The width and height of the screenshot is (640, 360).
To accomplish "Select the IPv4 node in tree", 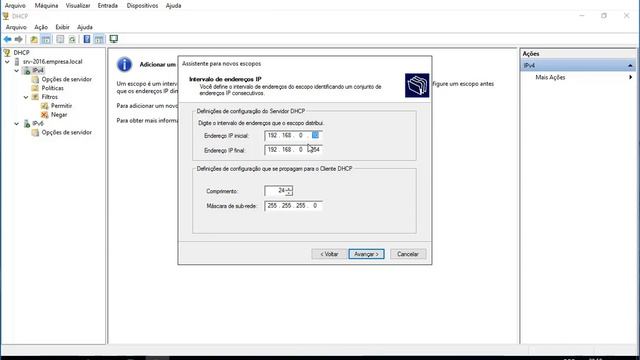I will tap(38, 71).
